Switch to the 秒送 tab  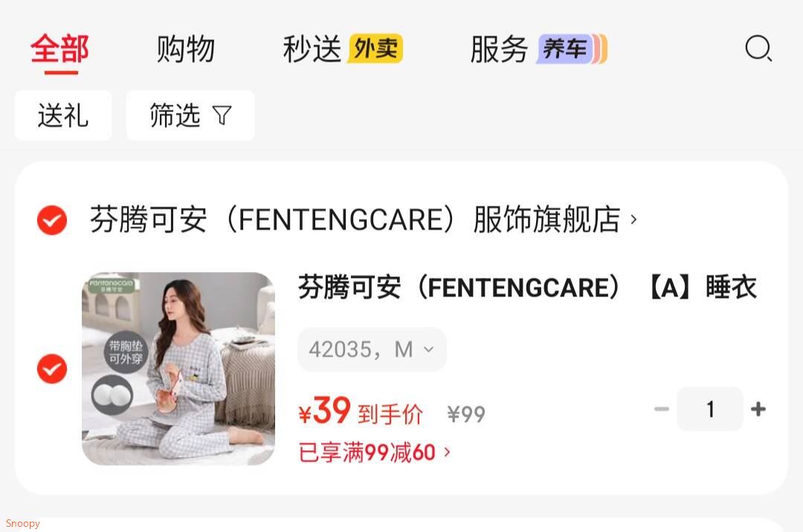312,49
